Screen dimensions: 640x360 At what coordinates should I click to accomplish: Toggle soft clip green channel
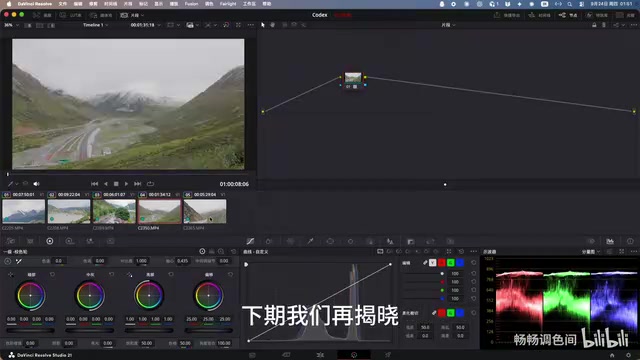[x=451, y=313]
